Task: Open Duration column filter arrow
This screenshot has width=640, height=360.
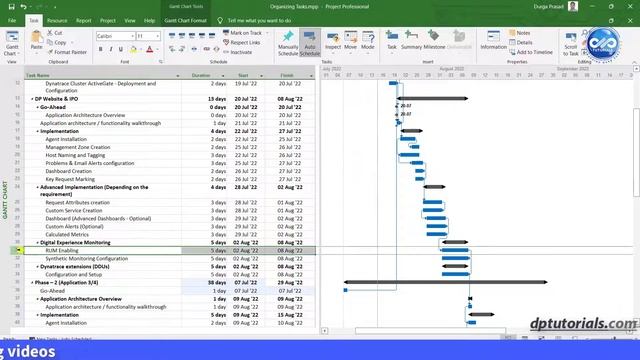Action: point(223,76)
